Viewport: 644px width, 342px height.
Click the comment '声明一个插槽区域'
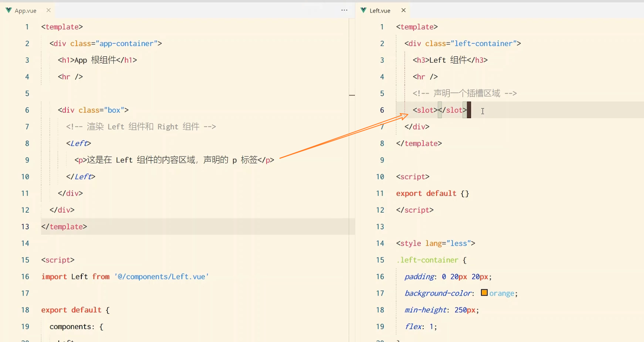[x=465, y=94]
